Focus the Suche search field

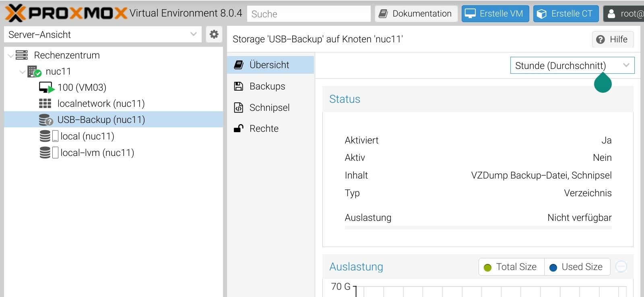(308, 14)
